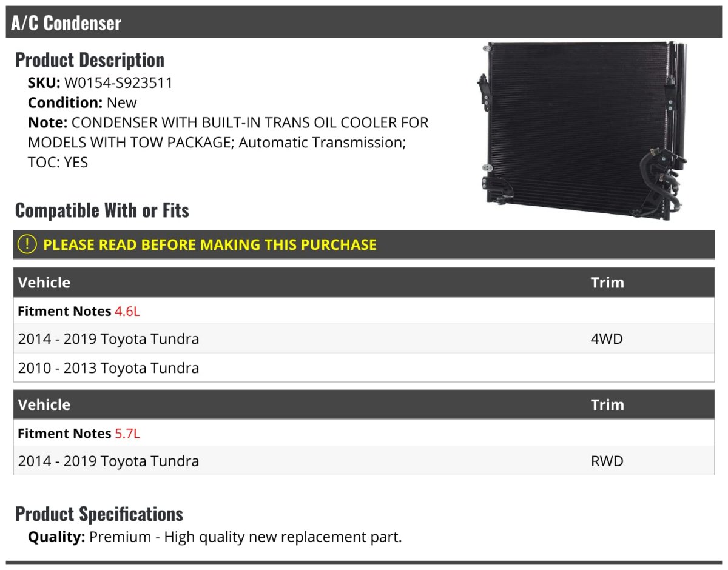Click the "Product Description" heading
728x570 pixels.
(x=90, y=60)
